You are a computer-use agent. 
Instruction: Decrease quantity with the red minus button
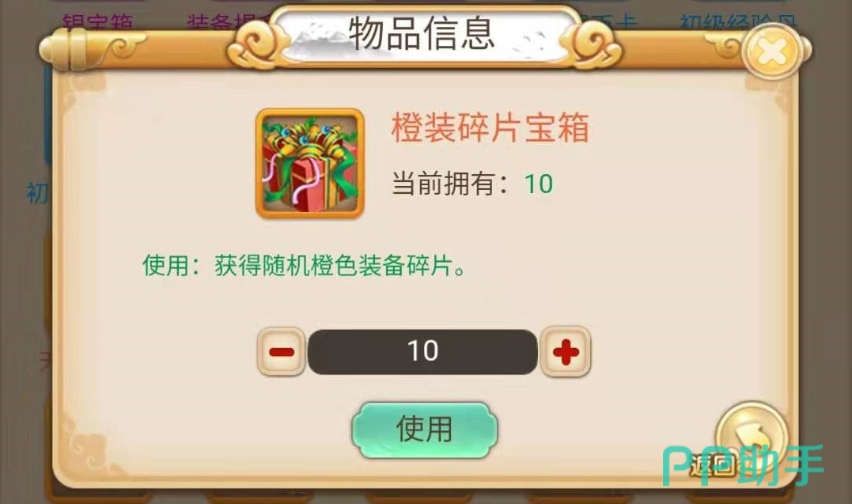point(281,352)
